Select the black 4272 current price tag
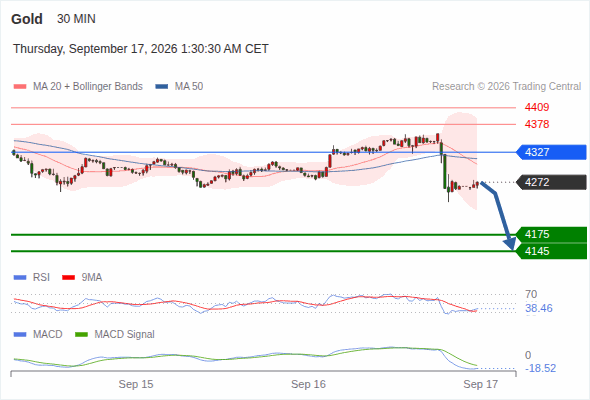This screenshot has width=590, height=400. pyautogui.click(x=551, y=183)
